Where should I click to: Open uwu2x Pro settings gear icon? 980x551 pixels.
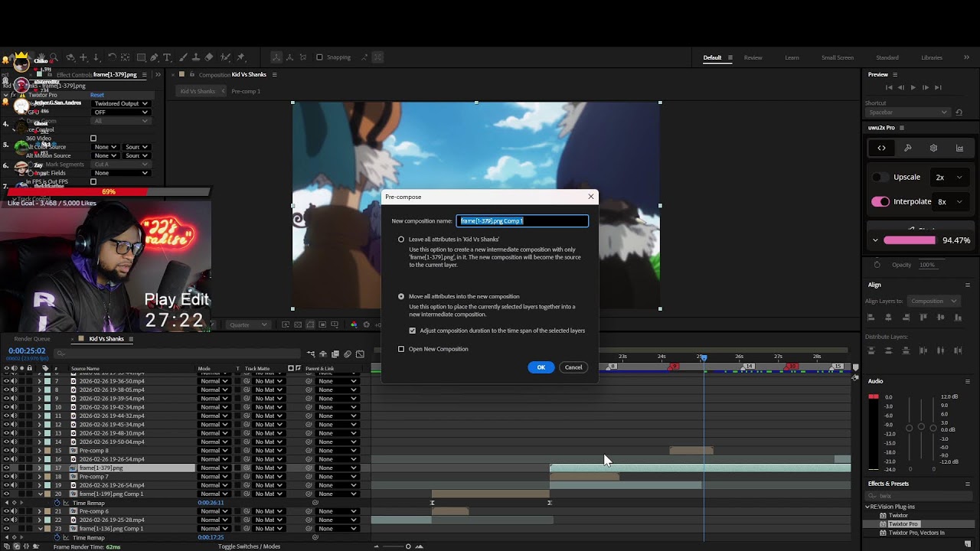click(x=933, y=148)
